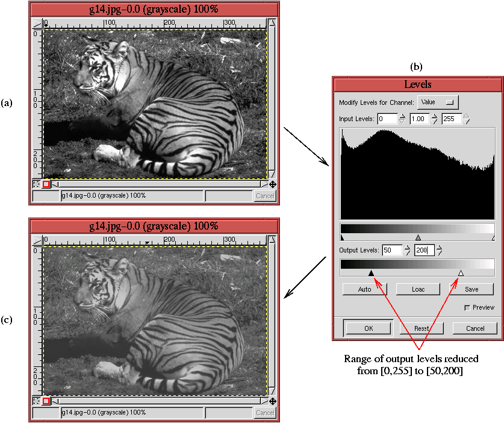Enable Quick Mask in the top image window

tap(45, 184)
